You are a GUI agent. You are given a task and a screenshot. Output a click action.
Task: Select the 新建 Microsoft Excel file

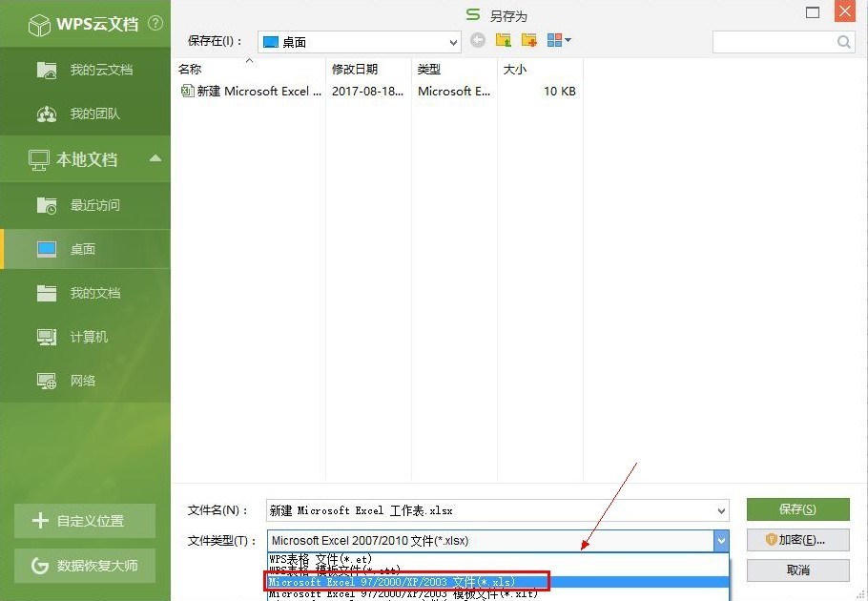point(251,92)
